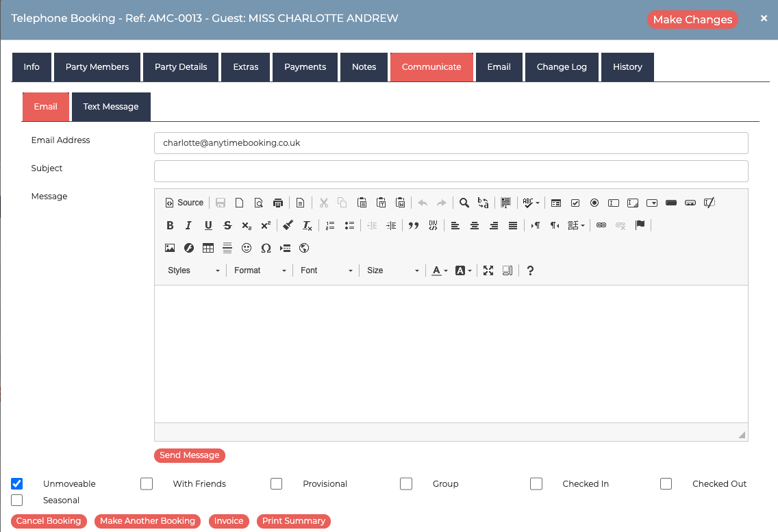Center align the message text
The image size is (778, 532).
475,225
